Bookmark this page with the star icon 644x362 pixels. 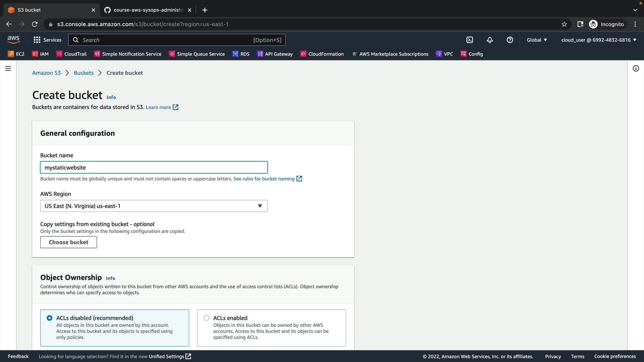[x=564, y=24]
